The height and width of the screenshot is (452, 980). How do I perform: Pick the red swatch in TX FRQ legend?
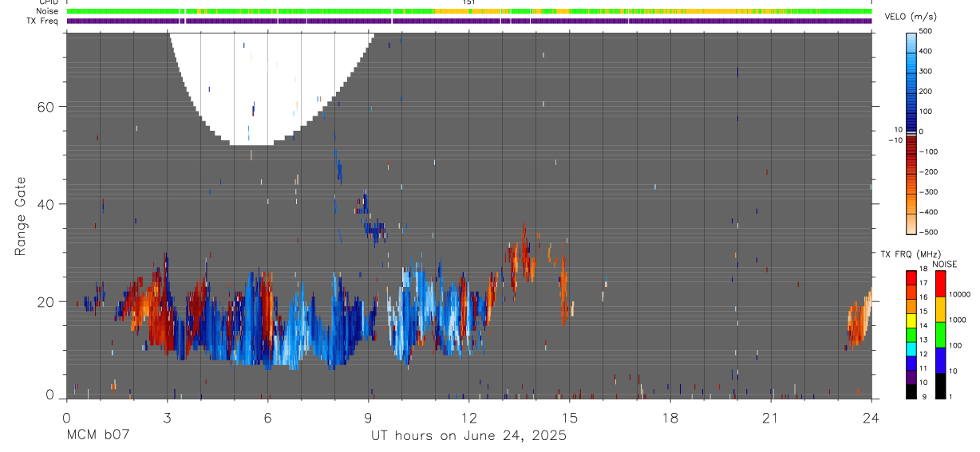pos(911,279)
